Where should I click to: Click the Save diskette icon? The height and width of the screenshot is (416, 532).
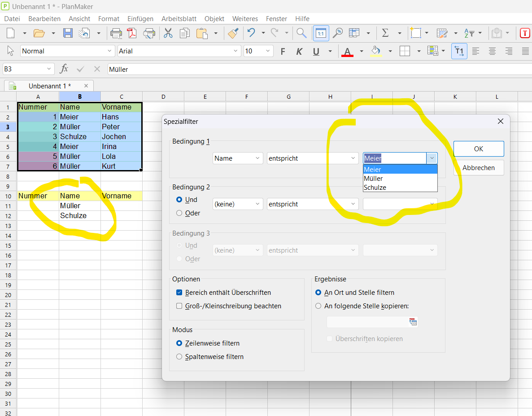pos(68,33)
